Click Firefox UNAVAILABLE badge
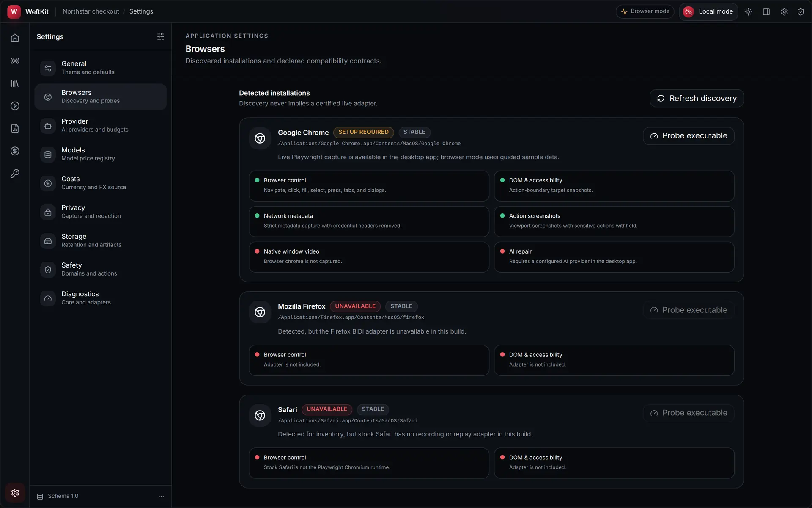The height and width of the screenshot is (508, 812). pos(355,306)
